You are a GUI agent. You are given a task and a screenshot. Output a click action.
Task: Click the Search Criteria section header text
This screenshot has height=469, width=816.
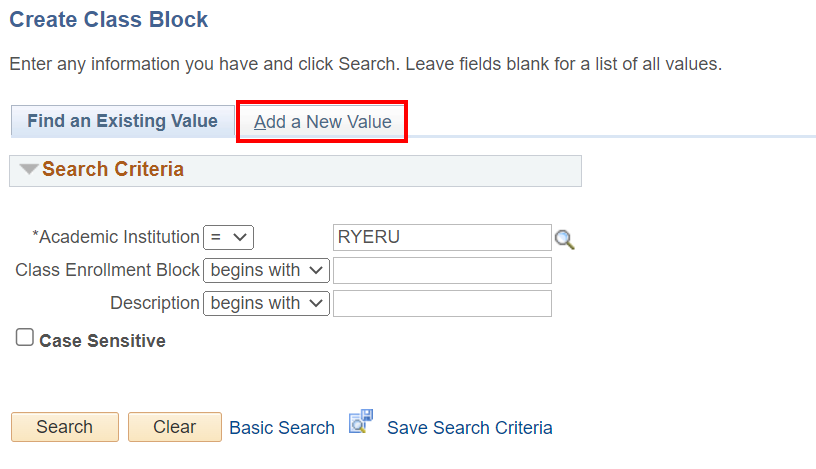pos(113,170)
